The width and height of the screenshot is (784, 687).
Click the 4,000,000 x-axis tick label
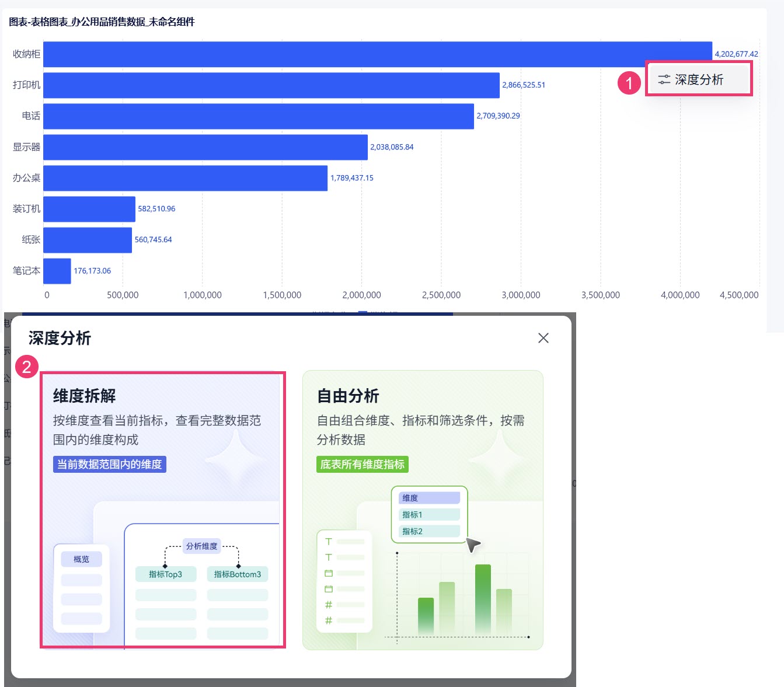coord(680,295)
